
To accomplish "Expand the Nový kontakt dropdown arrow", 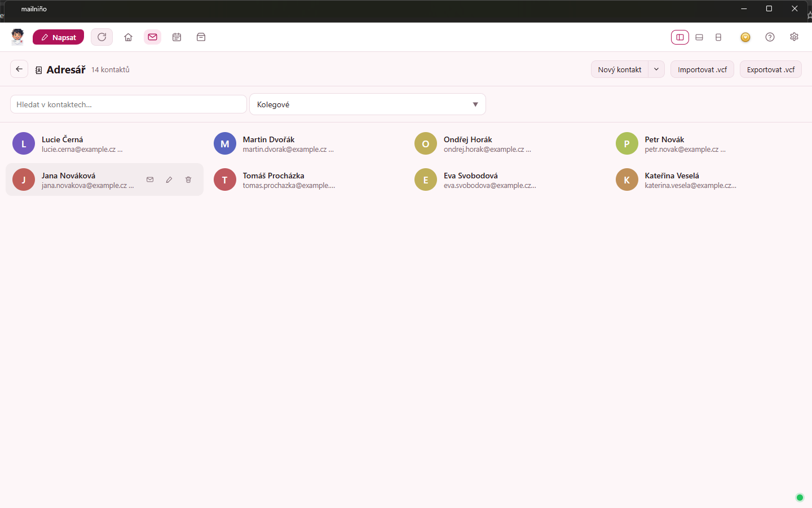I will (x=656, y=69).
